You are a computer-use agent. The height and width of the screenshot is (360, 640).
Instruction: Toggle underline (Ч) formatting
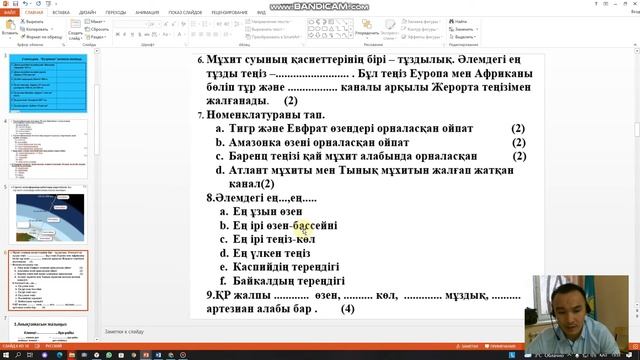[x=132, y=35]
